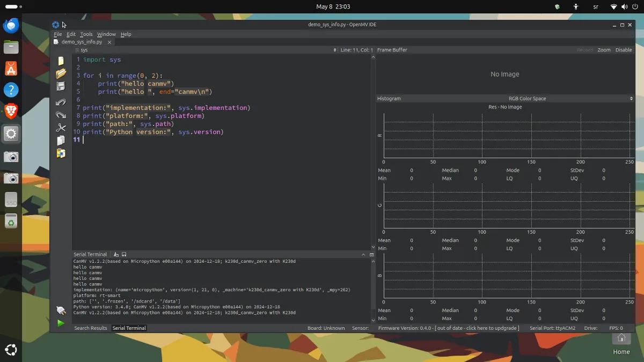Open the File menu
Image resolution: width=644 pixels, height=362 pixels.
click(x=58, y=34)
